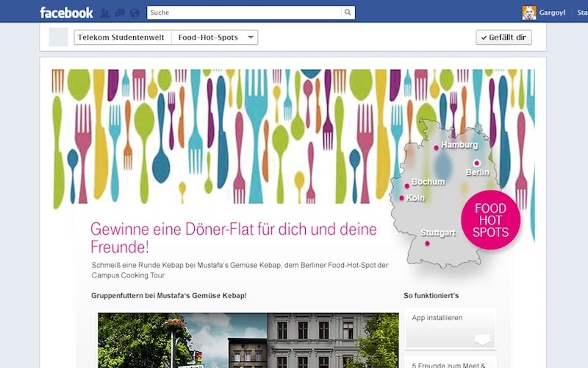Viewport: 588px width, 368px height.
Task: Click the Gargoyl profile name link
Action: [551, 13]
